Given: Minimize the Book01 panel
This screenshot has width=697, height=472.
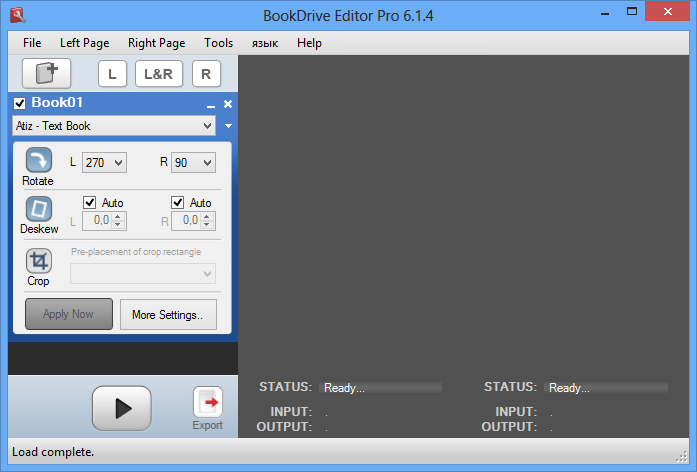Looking at the screenshot, I should [211, 105].
